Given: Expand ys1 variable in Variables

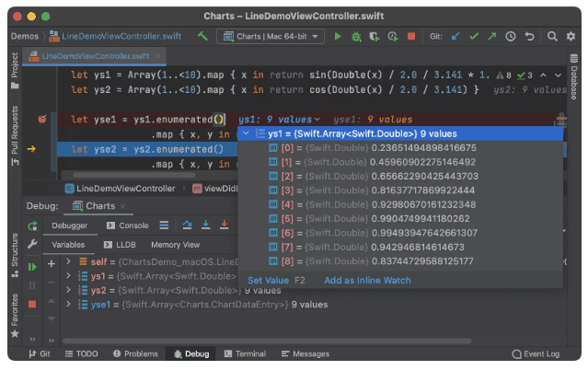Looking at the screenshot, I should (68, 276).
